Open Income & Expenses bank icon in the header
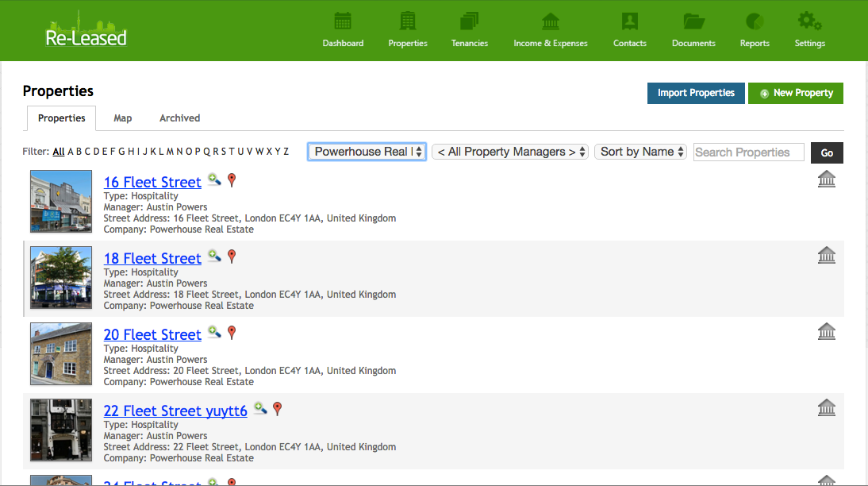Screen dimensions: 868x486 point(551,21)
